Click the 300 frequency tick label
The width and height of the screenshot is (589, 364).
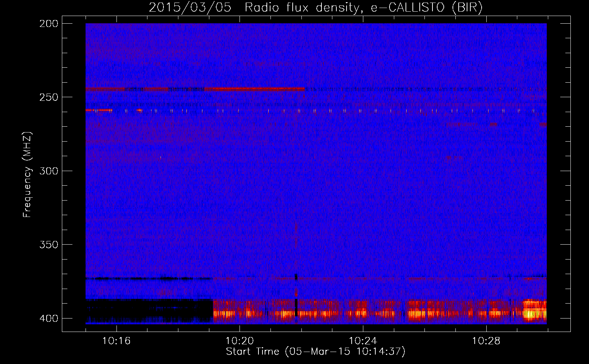49,171
